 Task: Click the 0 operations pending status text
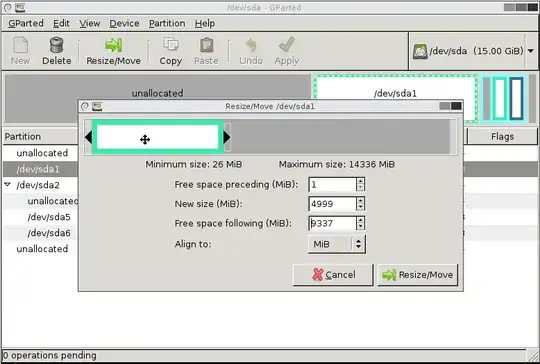(50, 355)
